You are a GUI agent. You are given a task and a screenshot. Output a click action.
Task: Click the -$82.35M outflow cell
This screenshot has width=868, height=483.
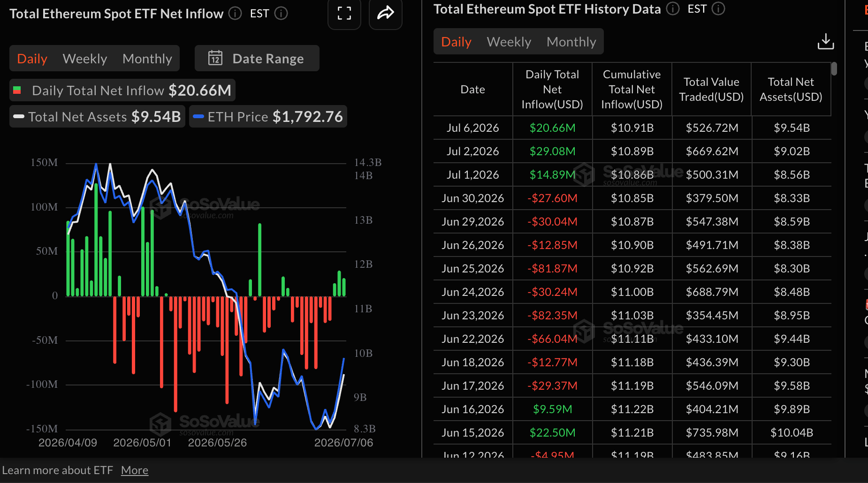pyautogui.click(x=553, y=315)
